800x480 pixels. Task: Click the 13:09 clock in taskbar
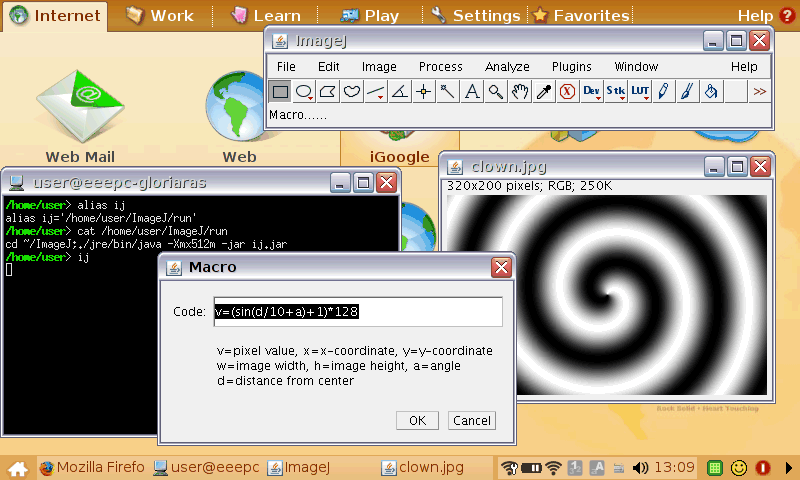(x=674, y=467)
